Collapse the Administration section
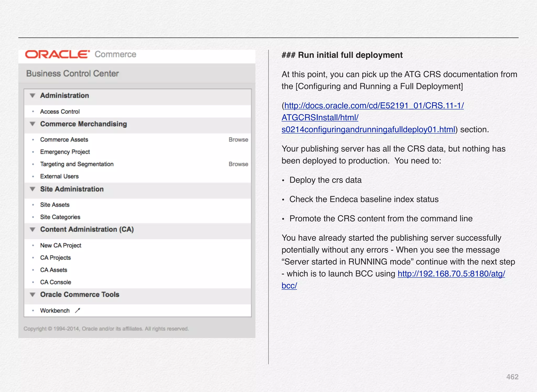Screen dimensions: 537x392 [x=33, y=96]
